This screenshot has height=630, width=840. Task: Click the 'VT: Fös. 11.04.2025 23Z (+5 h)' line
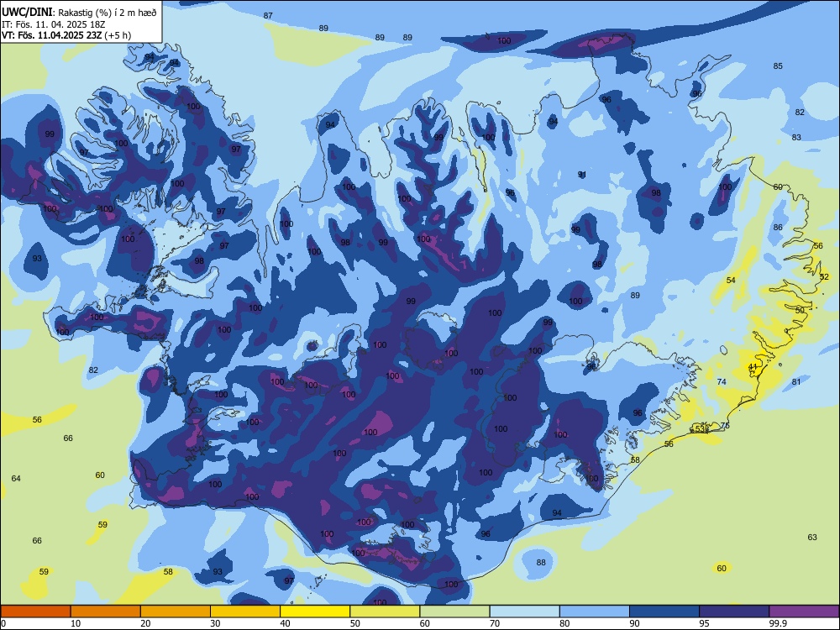point(66,35)
